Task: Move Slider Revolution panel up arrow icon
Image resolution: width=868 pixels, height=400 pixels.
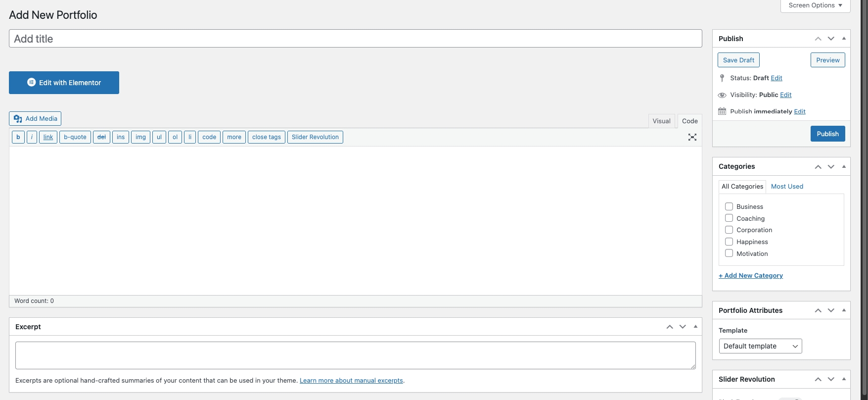Action: 818,379
